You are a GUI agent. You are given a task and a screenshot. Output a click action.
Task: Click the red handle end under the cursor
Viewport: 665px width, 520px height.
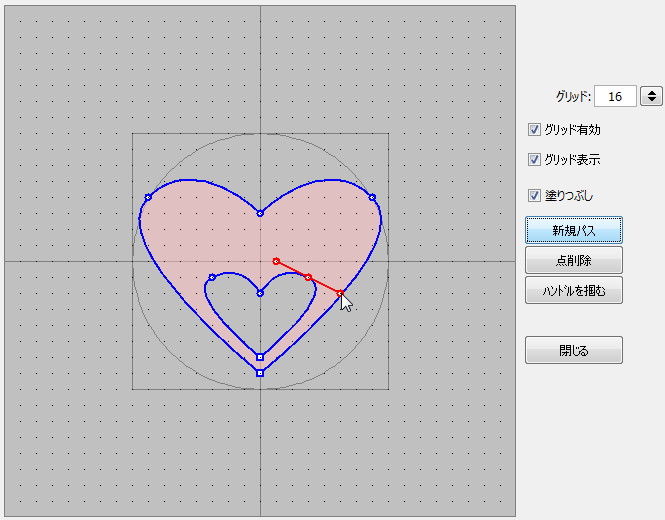340,293
